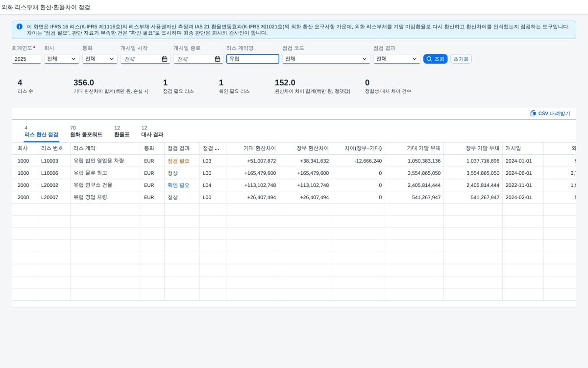Focus the 리스 계약명 input field

(x=253, y=59)
